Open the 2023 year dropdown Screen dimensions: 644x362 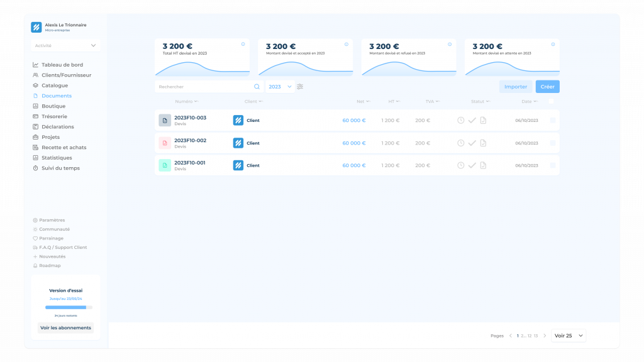280,87
